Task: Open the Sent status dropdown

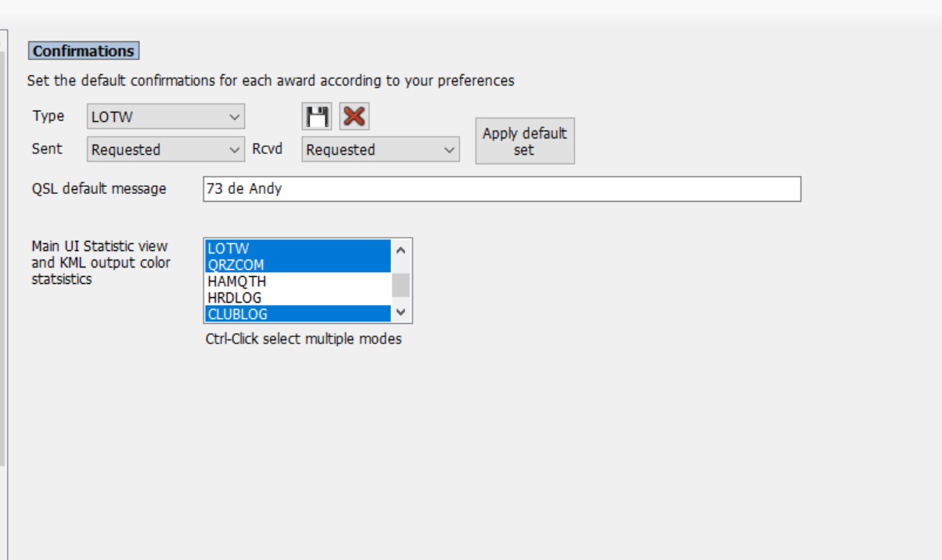Action: (166, 149)
